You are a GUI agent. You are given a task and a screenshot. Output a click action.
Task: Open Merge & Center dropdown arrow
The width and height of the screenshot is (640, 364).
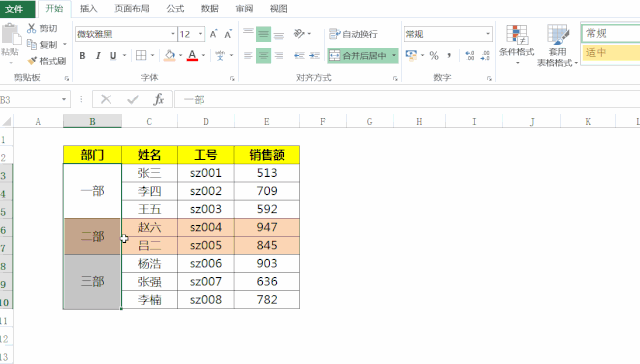(x=394, y=55)
